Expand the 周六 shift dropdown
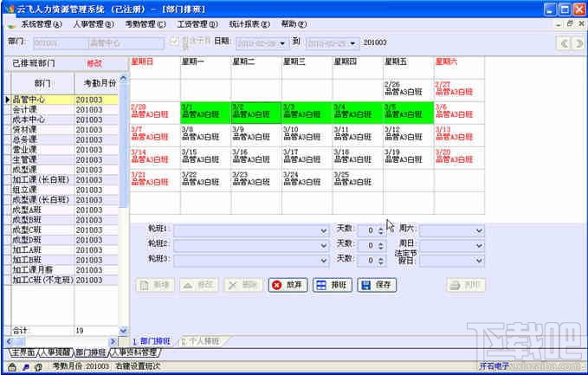 click(479, 230)
